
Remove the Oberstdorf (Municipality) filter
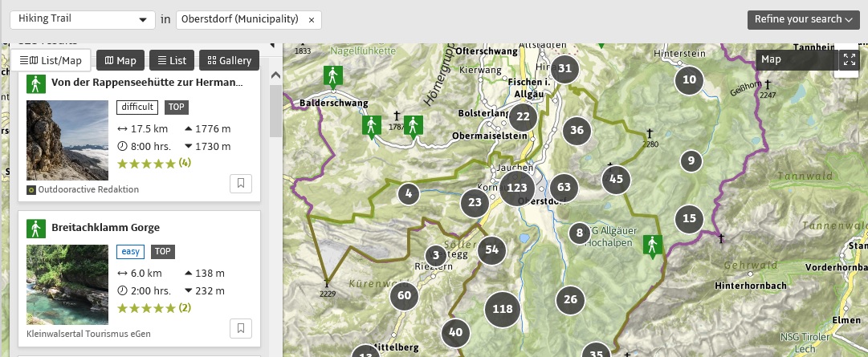311,20
